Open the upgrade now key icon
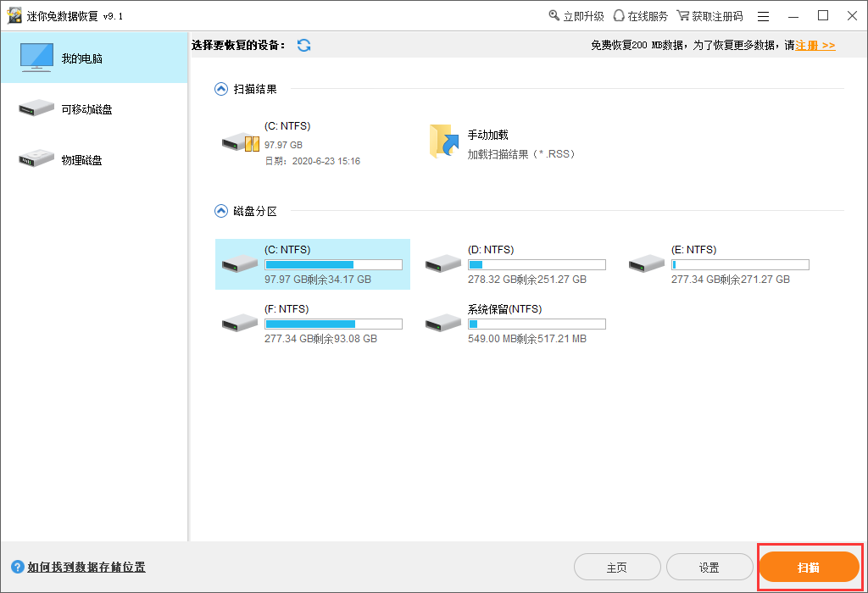This screenshot has width=868, height=593. coord(554,15)
